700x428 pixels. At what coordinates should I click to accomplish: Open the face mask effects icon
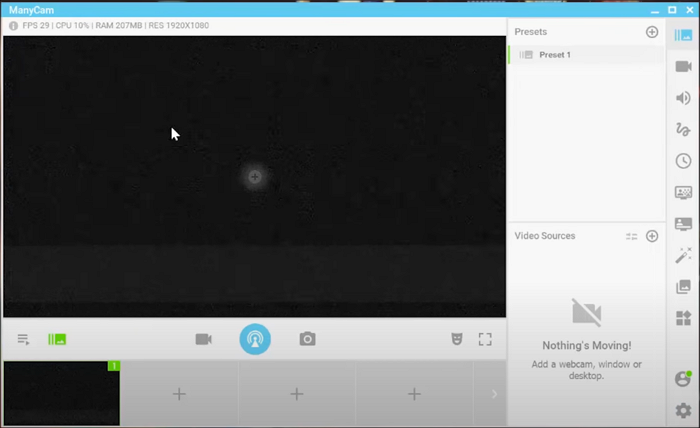pyautogui.click(x=457, y=339)
